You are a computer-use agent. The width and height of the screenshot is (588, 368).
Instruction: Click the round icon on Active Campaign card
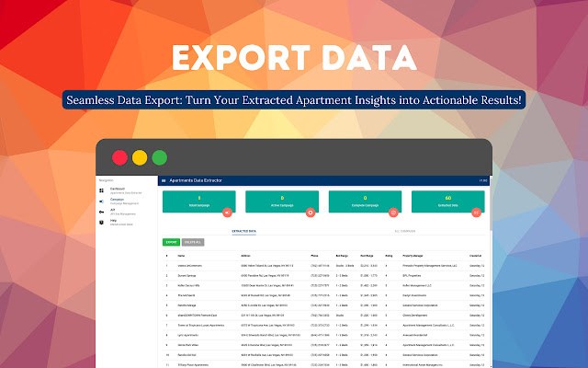coord(311,213)
